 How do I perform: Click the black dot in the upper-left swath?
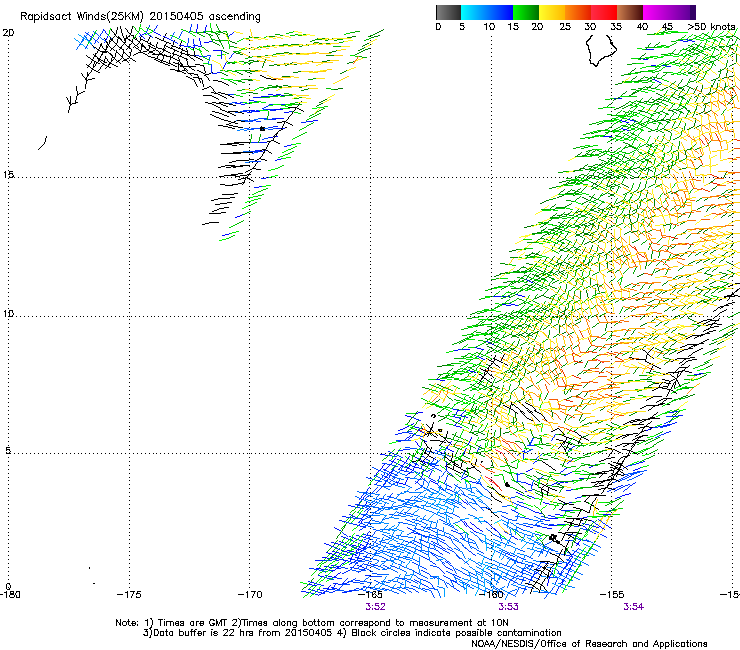coord(262,128)
